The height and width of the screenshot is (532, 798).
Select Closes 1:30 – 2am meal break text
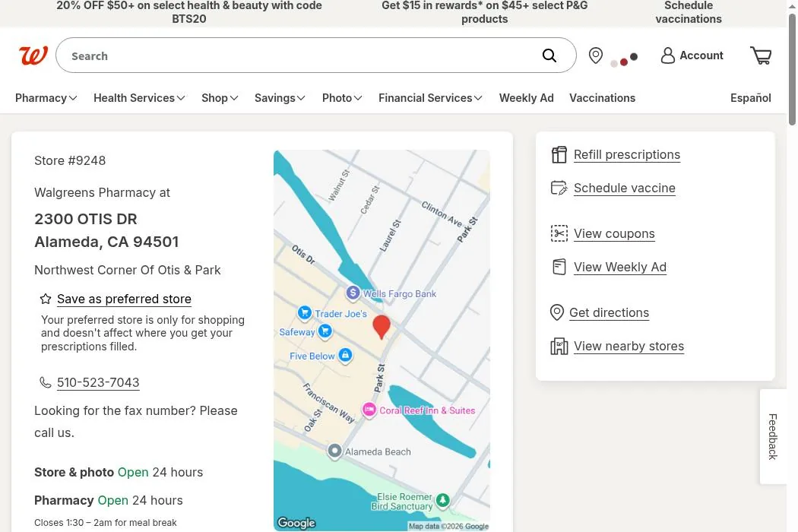[x=106, y=523]
